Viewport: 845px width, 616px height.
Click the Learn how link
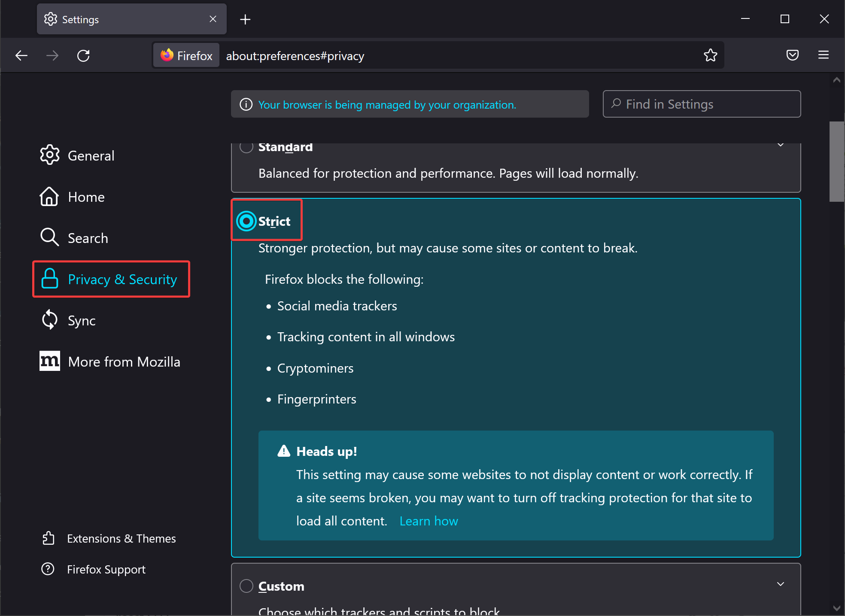[429, 521]
